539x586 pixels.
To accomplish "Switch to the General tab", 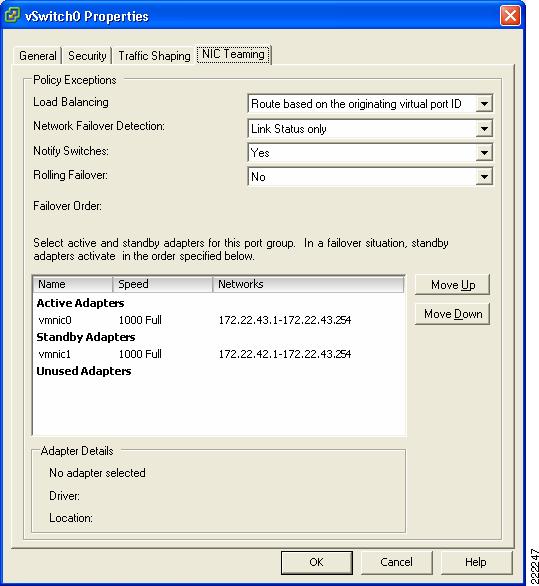I will tap(37, 56).
